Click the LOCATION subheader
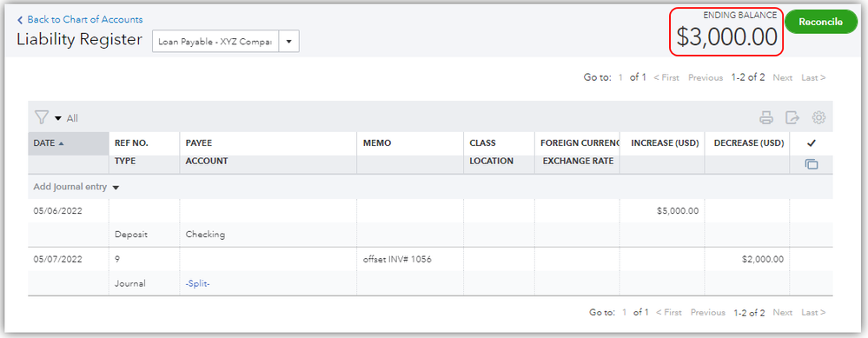Viewport: 868px width, 338px height. pos(492,162)
